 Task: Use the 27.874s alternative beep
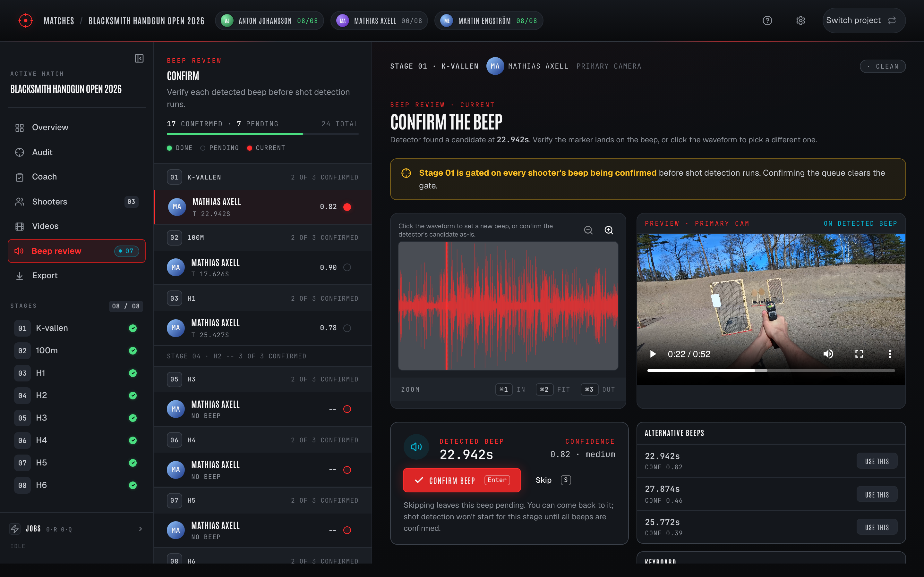(x=877, y=495)
